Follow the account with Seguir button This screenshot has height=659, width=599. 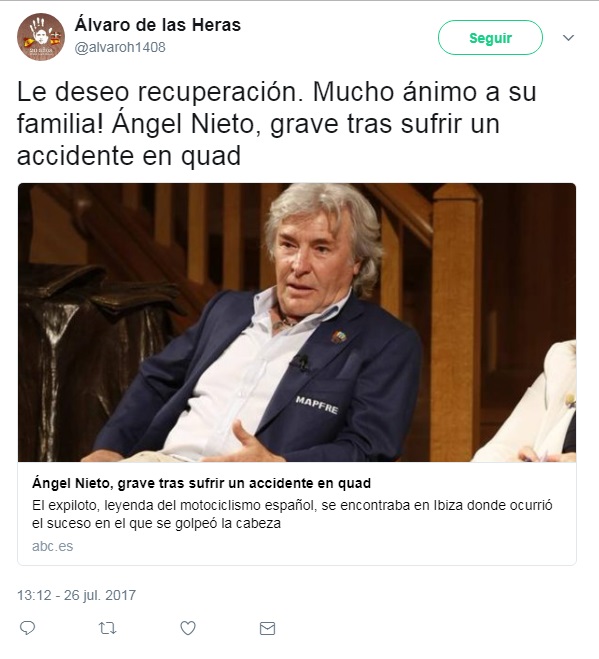pos(490,38)
